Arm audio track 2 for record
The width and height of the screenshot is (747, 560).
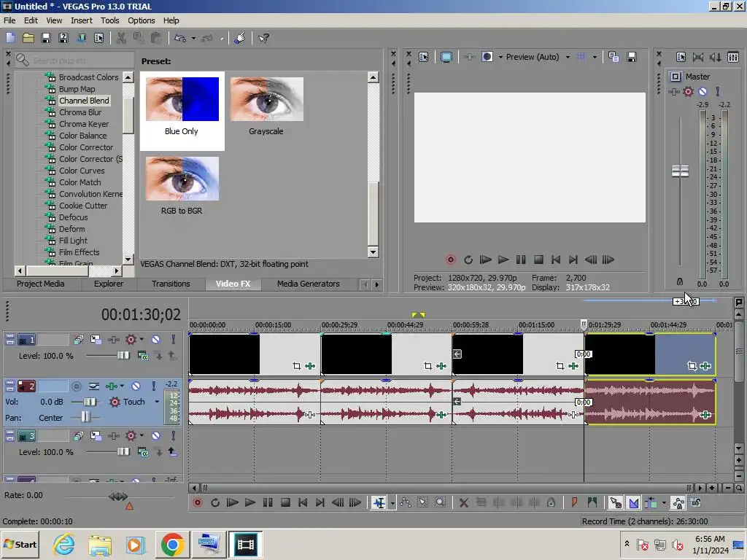pyautogui.click(x=76, y=386)
